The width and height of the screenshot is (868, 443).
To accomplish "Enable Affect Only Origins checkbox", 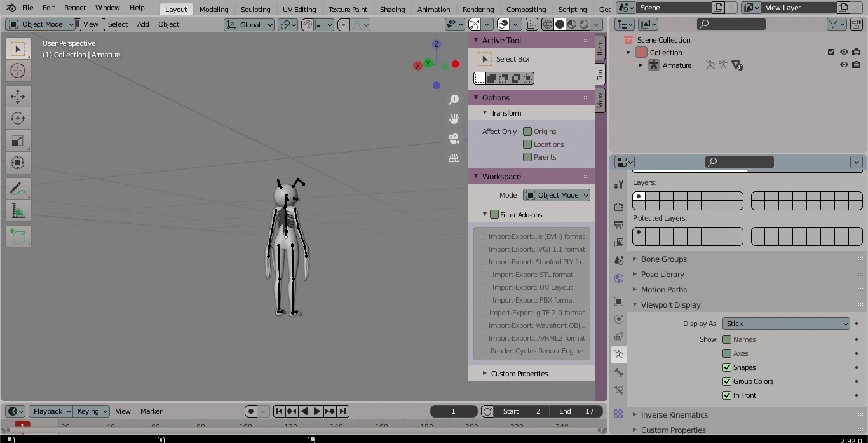I will (527, 132).
